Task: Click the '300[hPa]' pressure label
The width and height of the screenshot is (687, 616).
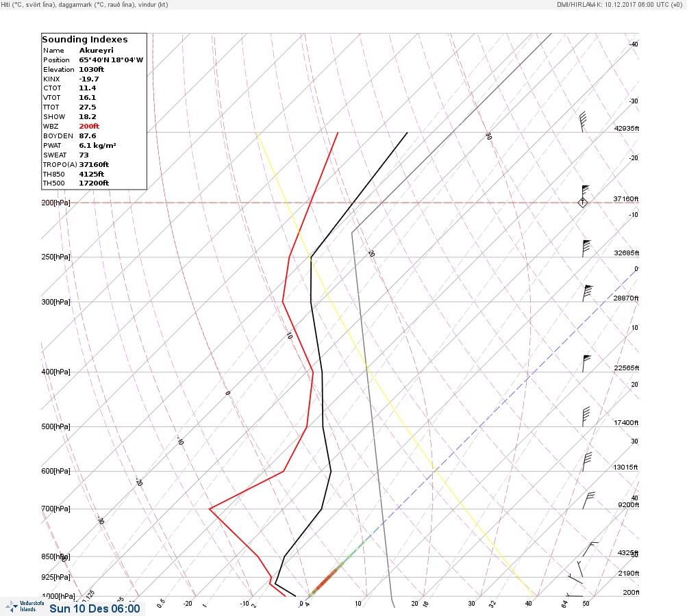Action: 55,302
